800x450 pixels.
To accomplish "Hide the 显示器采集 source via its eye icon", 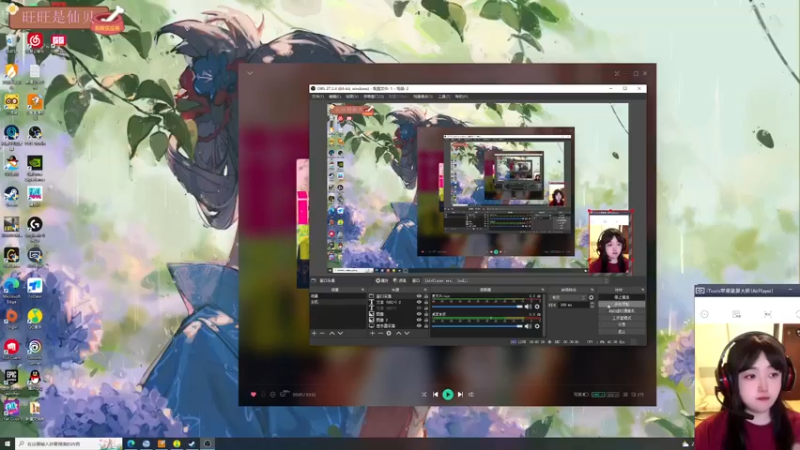I will click(x=419, y=326).
